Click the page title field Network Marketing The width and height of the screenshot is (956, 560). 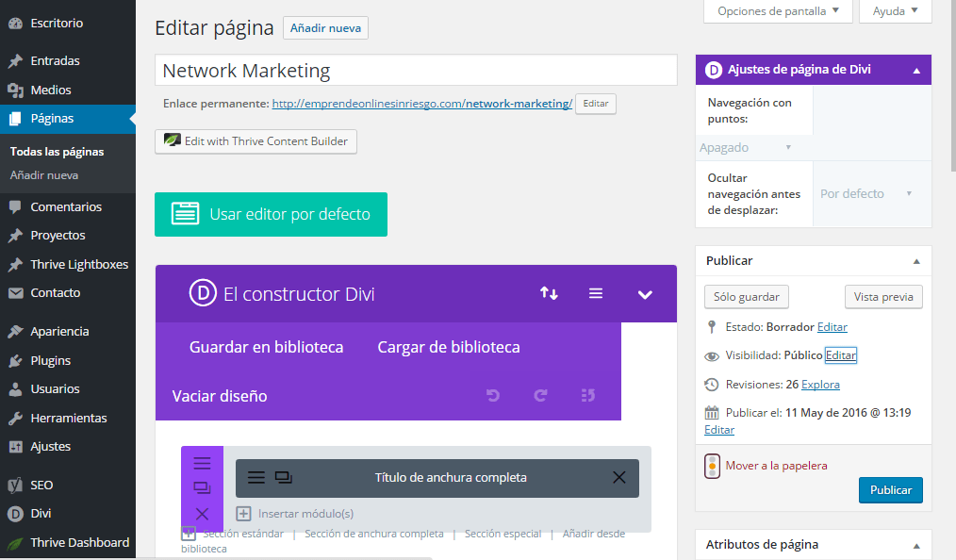tap(416, 71)
